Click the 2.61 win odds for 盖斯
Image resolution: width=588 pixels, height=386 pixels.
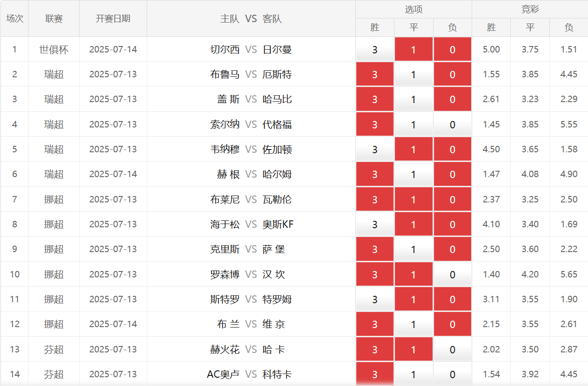coord(491,99)
